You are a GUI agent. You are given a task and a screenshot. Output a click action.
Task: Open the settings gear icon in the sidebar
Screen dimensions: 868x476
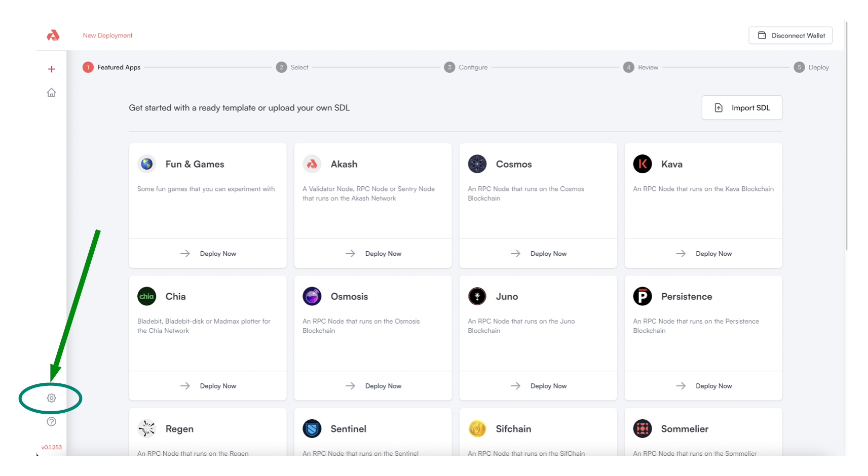[51, 398]
